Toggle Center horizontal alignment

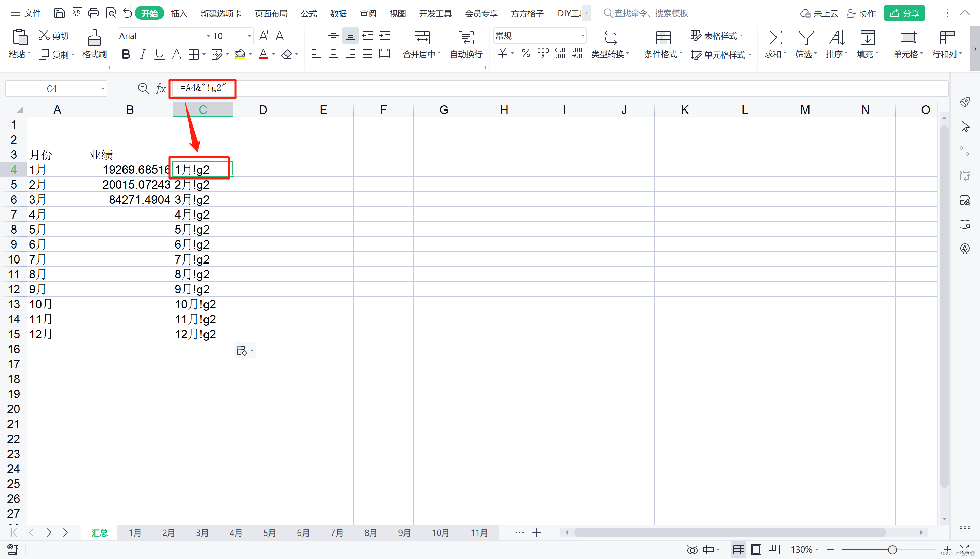[x=333, y=53]
